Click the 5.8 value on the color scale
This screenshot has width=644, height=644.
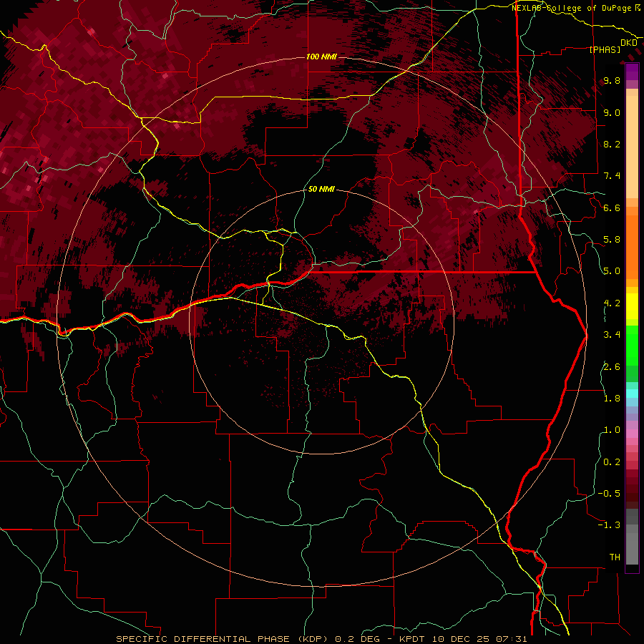612,240
